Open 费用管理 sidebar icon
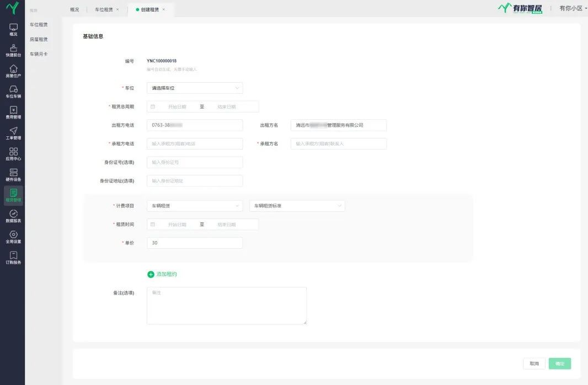Screen dimensions: 588x385 point(13,113)
